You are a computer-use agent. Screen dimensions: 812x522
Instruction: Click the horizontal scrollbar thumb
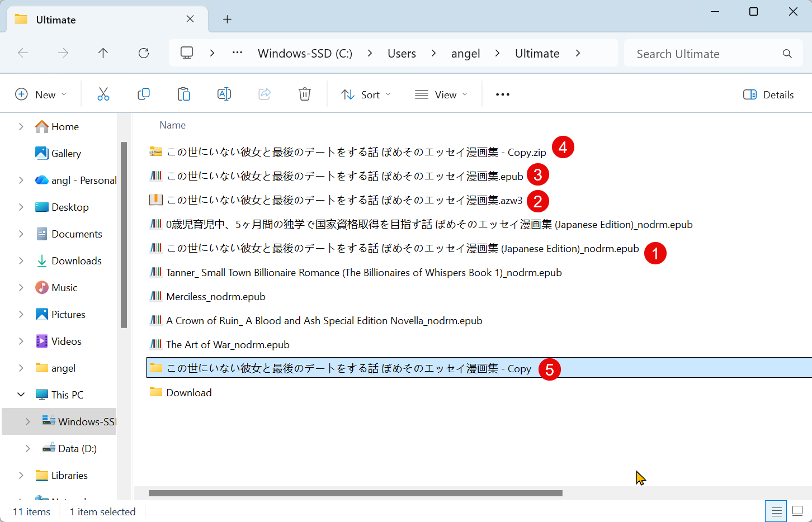pos(356,493)
